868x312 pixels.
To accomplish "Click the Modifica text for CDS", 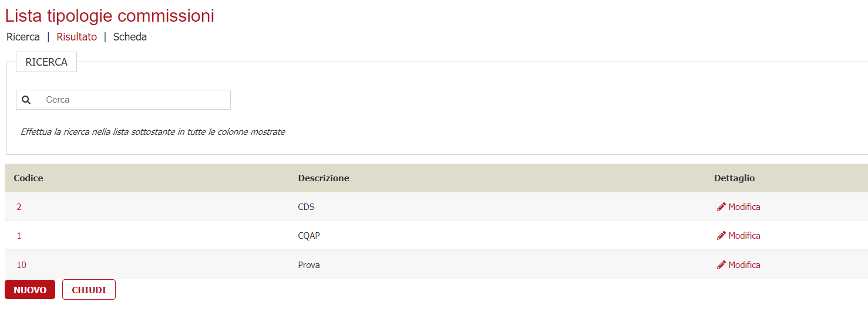I will tap(744, 207).
